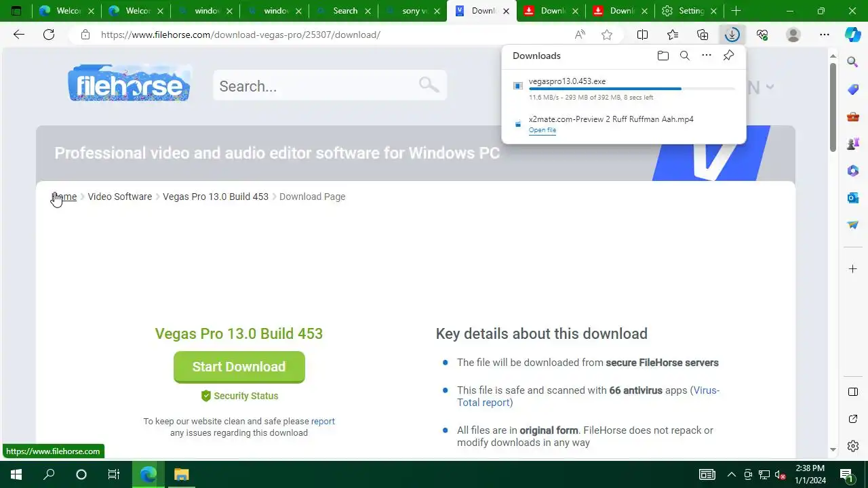This screenshot has height=488, width=868.
Task: Show hidden tray icons chevron
Action: tap(731, 474)
